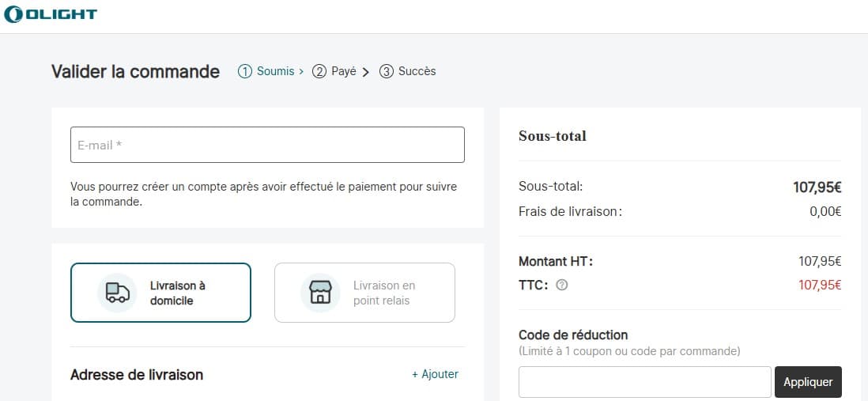Image resolution: width=868 pixels, height=401 pixels.
Task: Choose Livraison en point relais delivery
Action: pyautogui.click(x=364, y=293)
